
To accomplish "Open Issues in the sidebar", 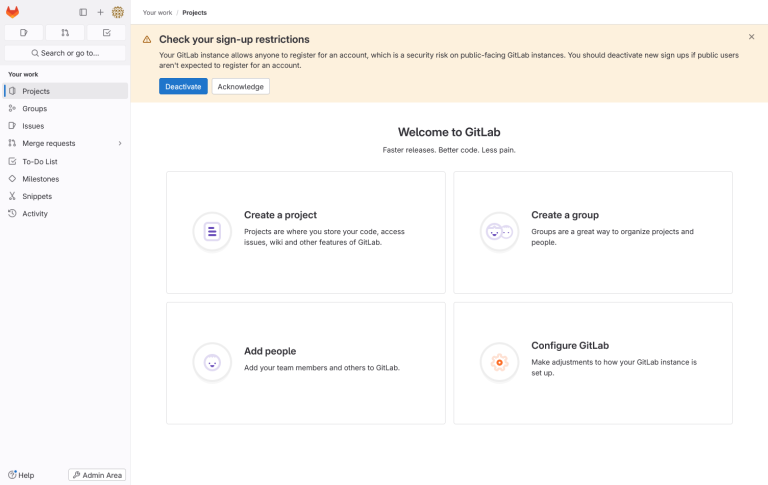I will coord(66,126).
